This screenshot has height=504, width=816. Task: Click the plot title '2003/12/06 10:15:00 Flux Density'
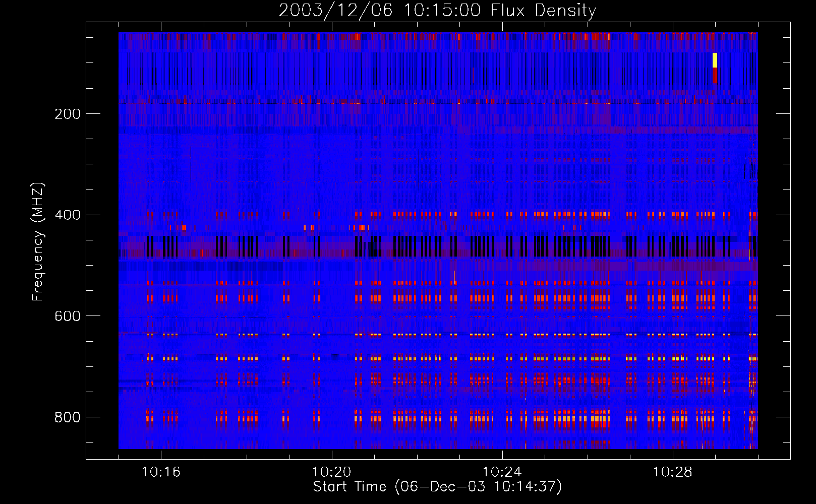(437, 10)
